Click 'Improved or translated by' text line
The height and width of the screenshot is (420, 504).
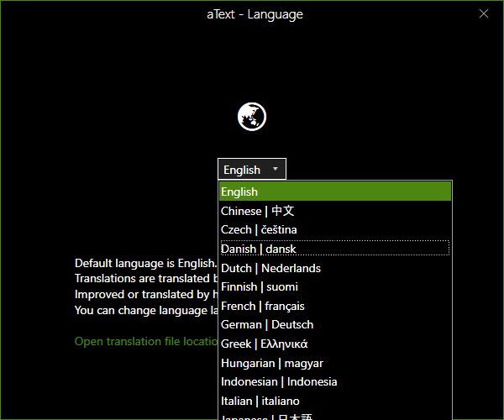[146, 294]
